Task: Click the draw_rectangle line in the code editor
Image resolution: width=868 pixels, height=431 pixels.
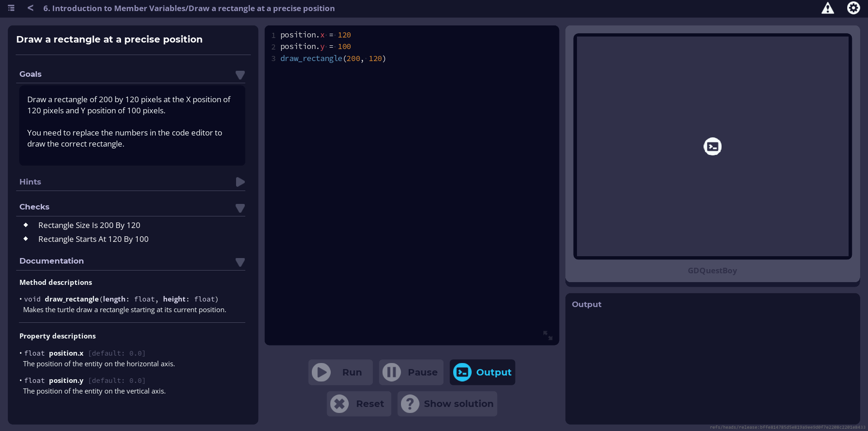Action: [x=333, y=58]
